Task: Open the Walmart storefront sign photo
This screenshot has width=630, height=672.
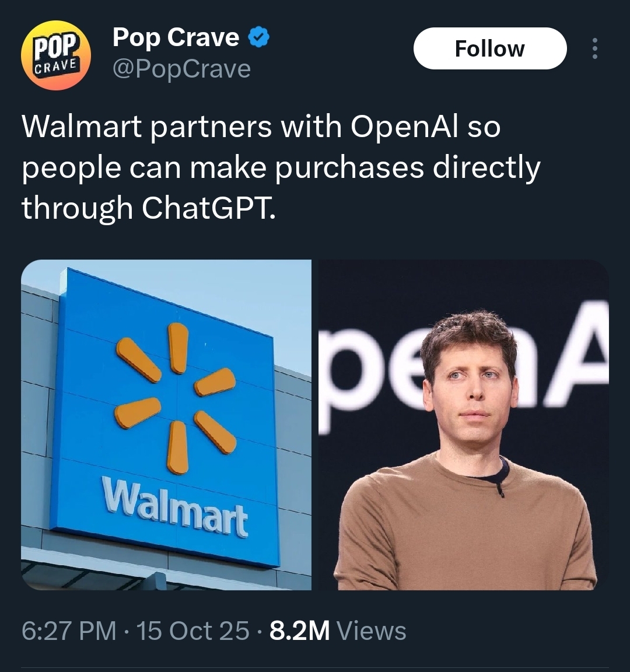Action: coord(166,425)
